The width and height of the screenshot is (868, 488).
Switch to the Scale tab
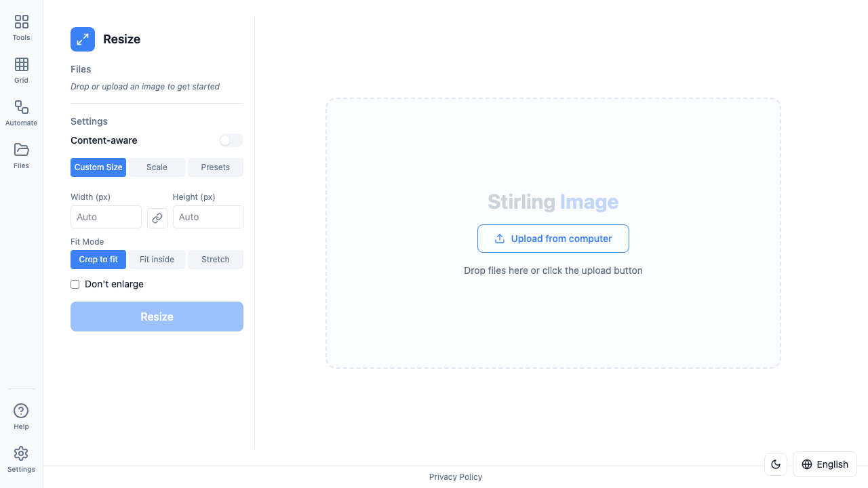(157, 167)
